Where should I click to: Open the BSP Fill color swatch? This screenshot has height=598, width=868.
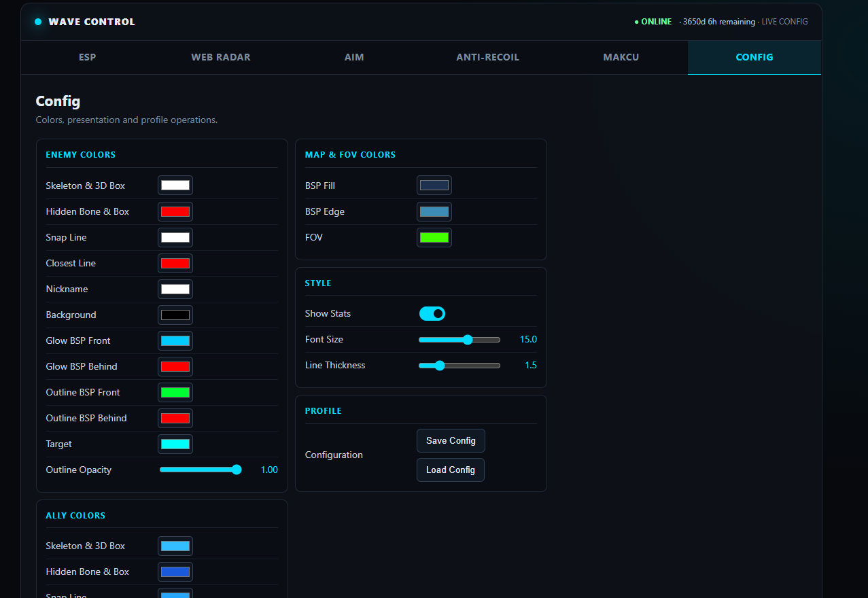point(434,186)
